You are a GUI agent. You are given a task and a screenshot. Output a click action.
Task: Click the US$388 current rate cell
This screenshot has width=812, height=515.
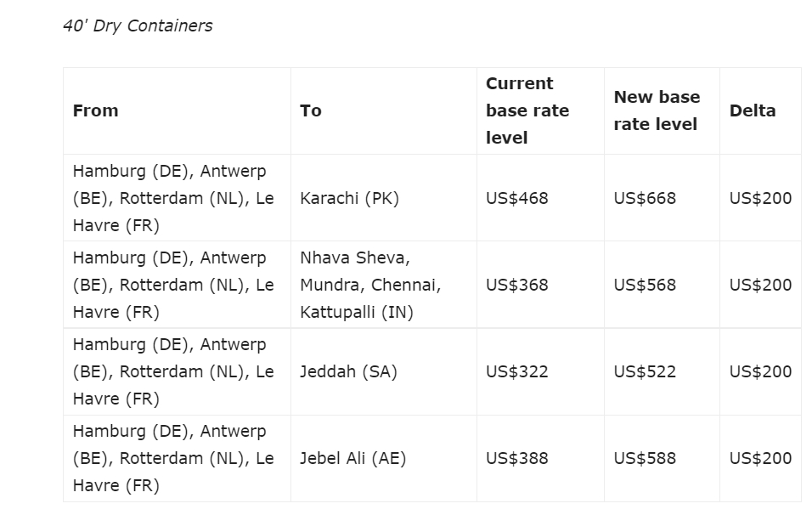[x=516, y=458]
